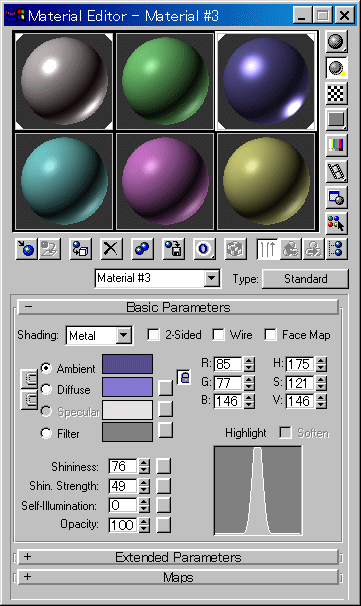Image resolution: width=361 pixels, height=606 pixels.
Task: Open the Shading dropdown showing Metal
Action: (x=99, y=335)
